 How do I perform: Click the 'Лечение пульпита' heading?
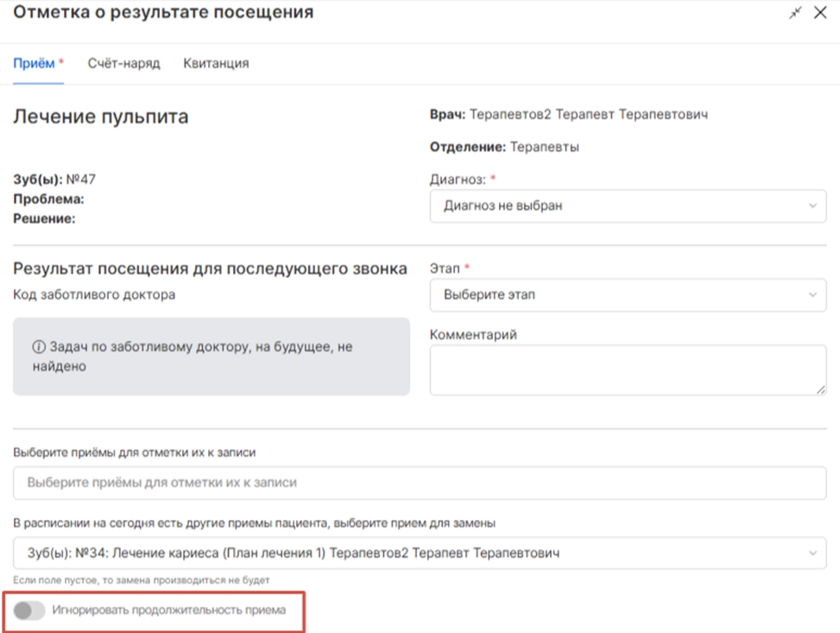(101, 117)
